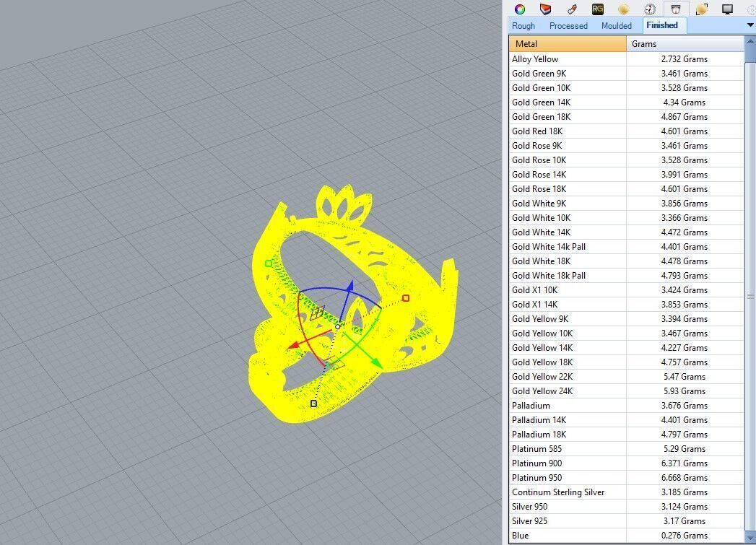Image resolution: width=756 pixels, height=545 pixels.
Task: Click the gumball green move arrow
Action: [376, 363]
